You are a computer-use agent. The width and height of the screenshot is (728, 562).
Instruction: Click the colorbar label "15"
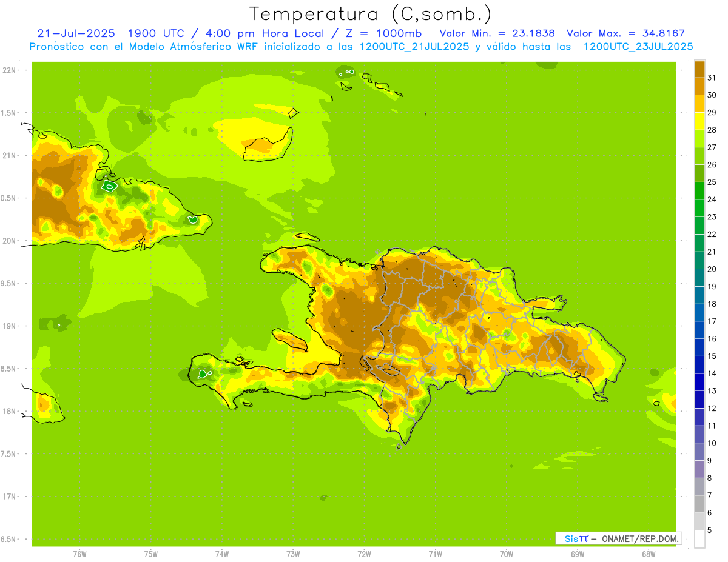(712, 356)
